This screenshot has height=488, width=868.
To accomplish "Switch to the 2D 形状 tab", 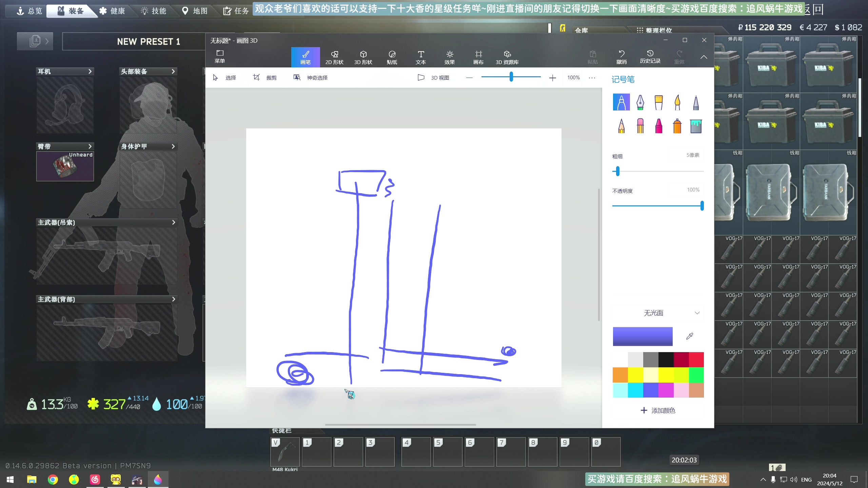I will pos(334,57).
